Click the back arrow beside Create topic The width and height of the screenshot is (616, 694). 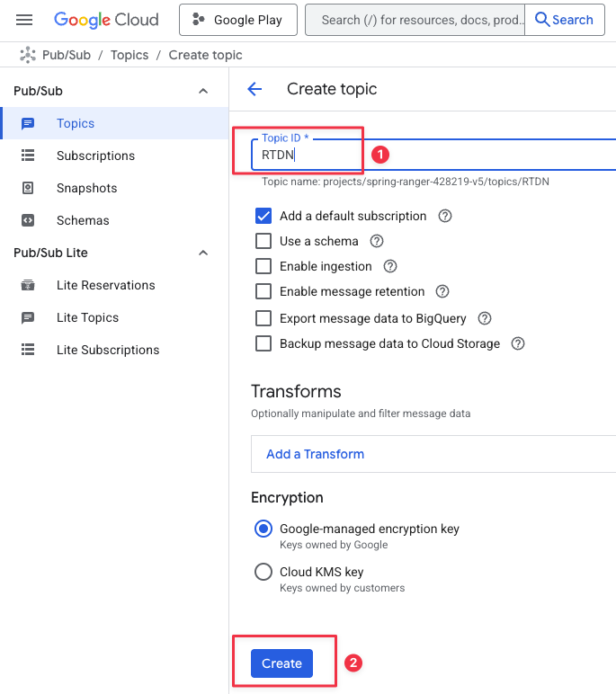click(x=254, y=89)
